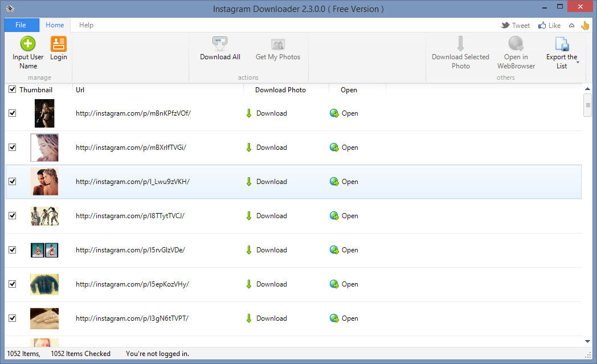The height and width of the screenshot is (364, 597).
Task: Open the Login icon in the ribbon
Action: click(x=59, y=44)
